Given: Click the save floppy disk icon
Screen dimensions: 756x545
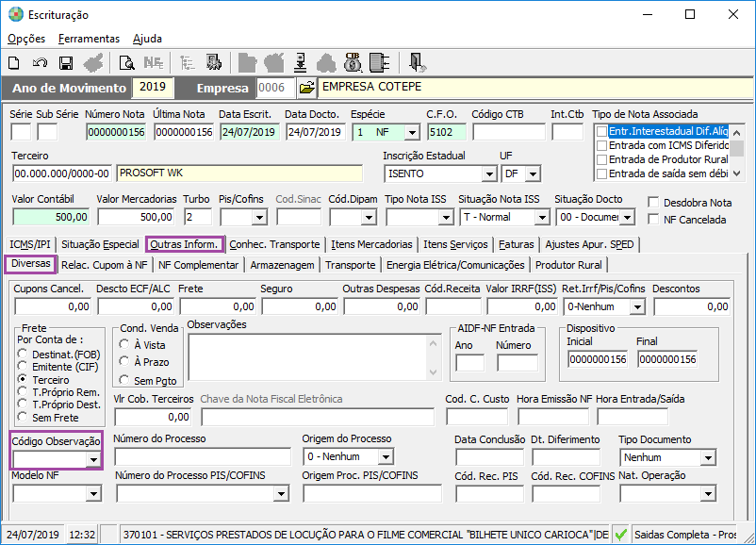Looking at the screenshot, I should 66,63.
